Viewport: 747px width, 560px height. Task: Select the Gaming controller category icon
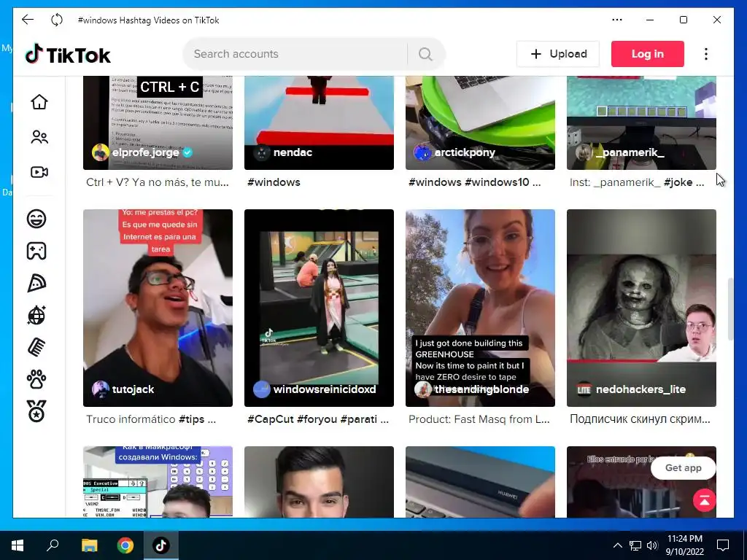point(36,251)
